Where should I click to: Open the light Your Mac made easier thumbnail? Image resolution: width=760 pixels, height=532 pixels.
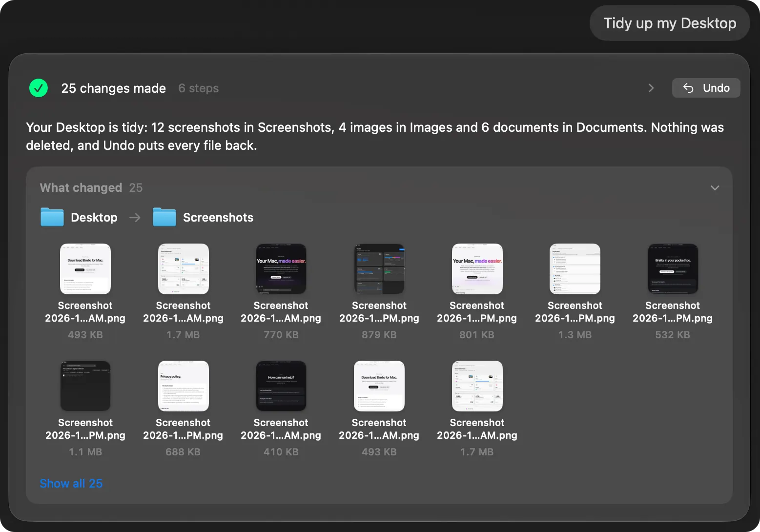pos(477,269)
